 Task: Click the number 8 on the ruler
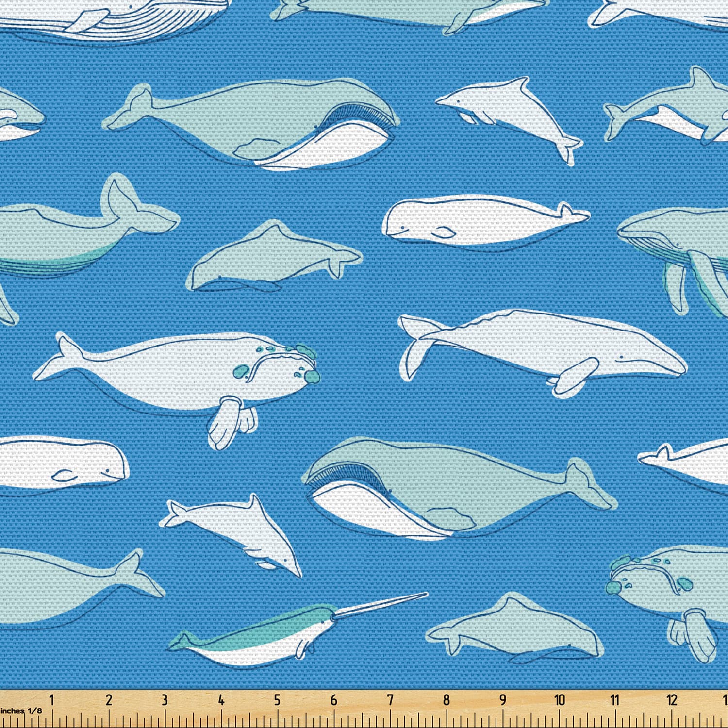(447, 700)
